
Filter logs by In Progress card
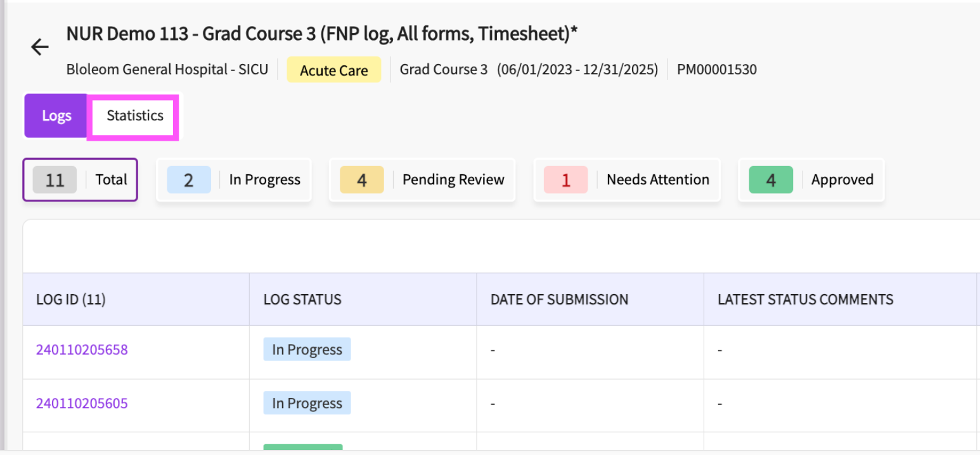(233, 180)
